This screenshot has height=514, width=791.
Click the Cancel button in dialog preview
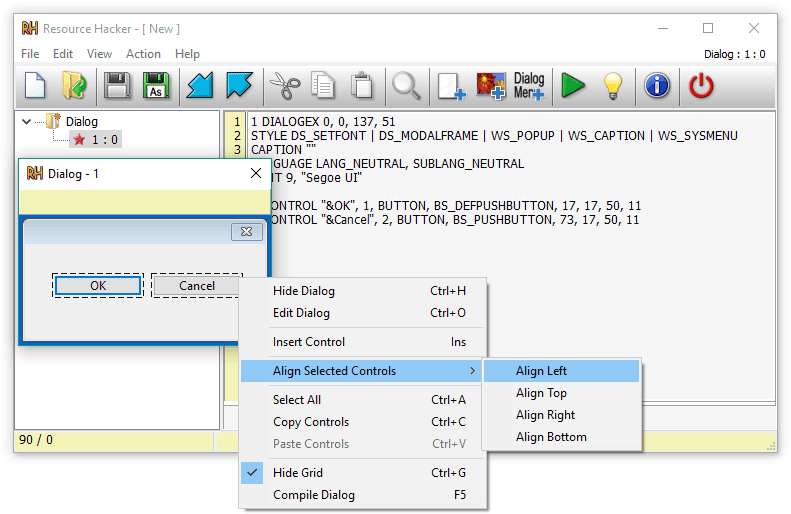197,286
